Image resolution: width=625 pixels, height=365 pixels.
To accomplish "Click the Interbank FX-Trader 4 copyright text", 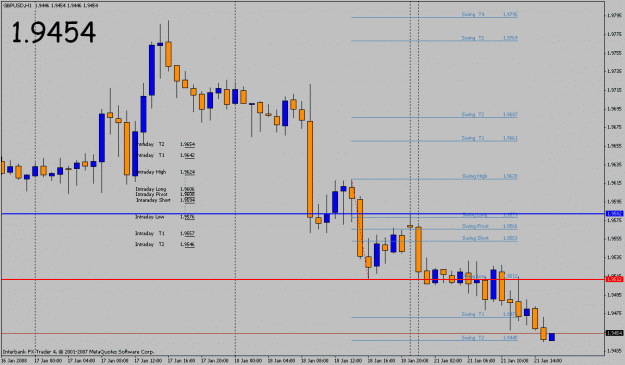I will tap(79, 352).
